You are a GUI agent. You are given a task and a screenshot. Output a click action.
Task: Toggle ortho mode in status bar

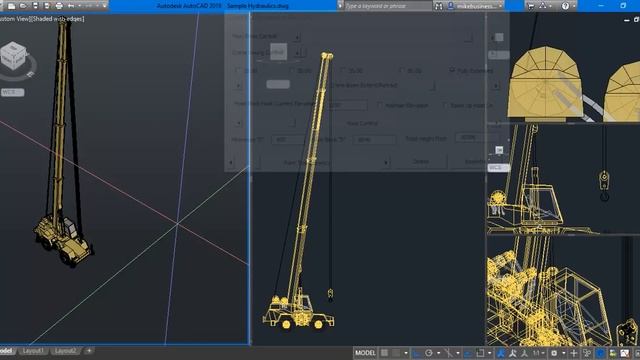tap(417, 353)
